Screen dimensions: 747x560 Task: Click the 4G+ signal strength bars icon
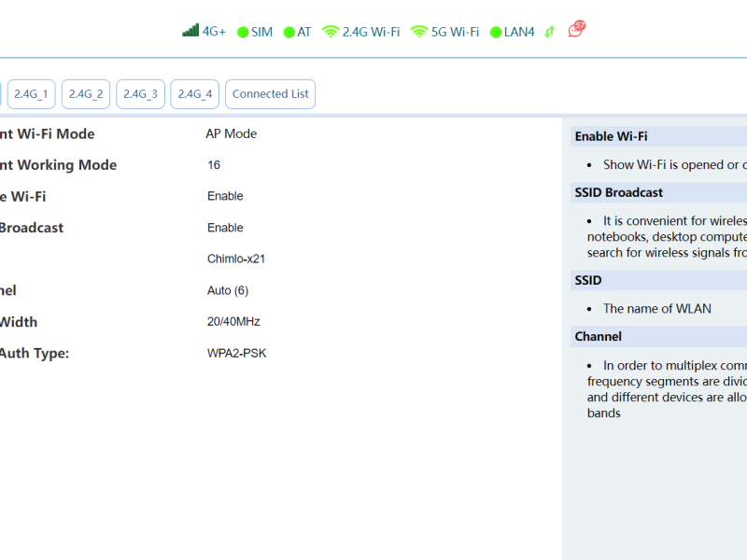click(190, 31)
